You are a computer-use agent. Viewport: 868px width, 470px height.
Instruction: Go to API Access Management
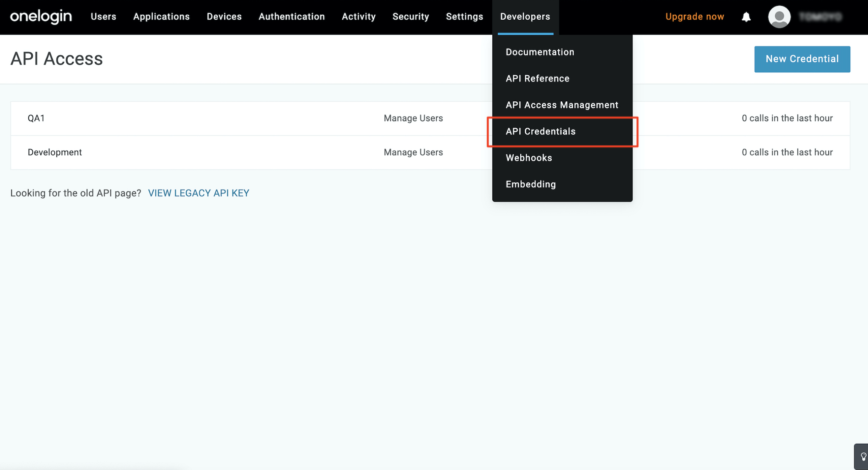[562, 105]
